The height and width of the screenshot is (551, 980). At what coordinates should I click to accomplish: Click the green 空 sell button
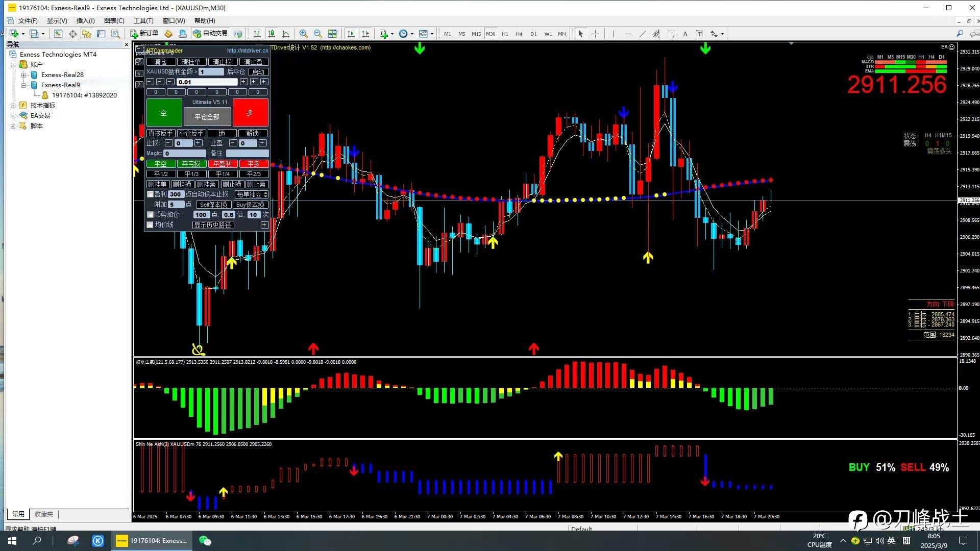click(x=164, y=113)
